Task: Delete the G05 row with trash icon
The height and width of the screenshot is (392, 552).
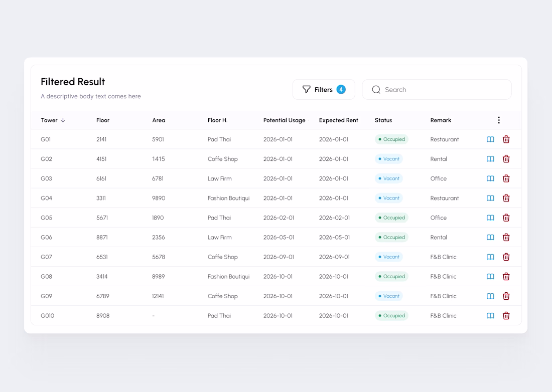Action: tap(506, 218)
